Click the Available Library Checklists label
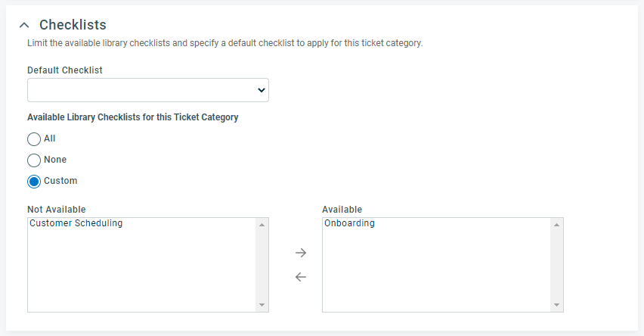 [133, 117]
